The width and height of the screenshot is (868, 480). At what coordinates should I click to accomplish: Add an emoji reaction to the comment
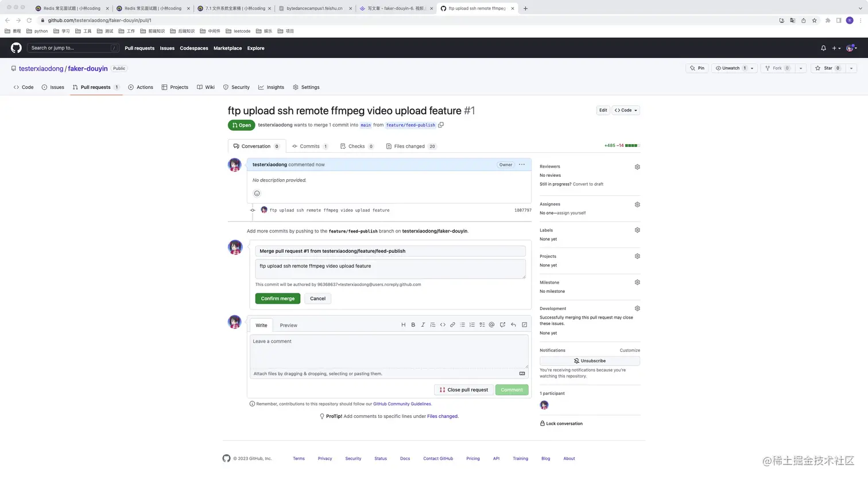pos(257,193)
